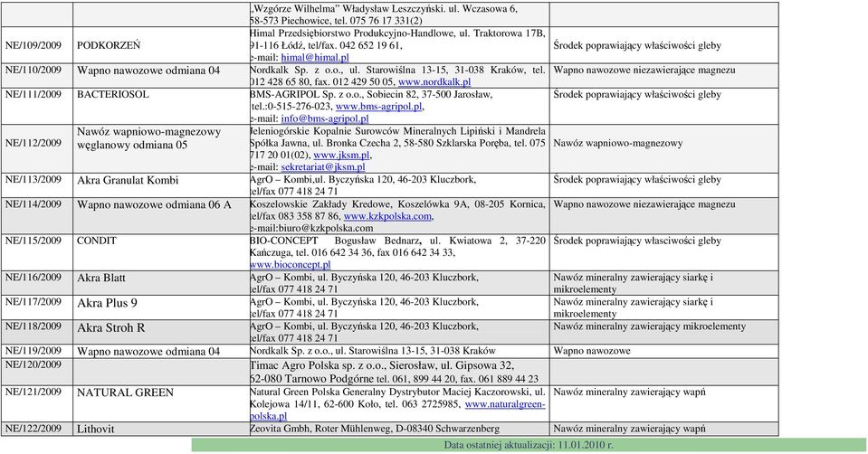Click the product name NATURAL GREEN
Viewport: 868px width, 454px height.
click(125, 393)
